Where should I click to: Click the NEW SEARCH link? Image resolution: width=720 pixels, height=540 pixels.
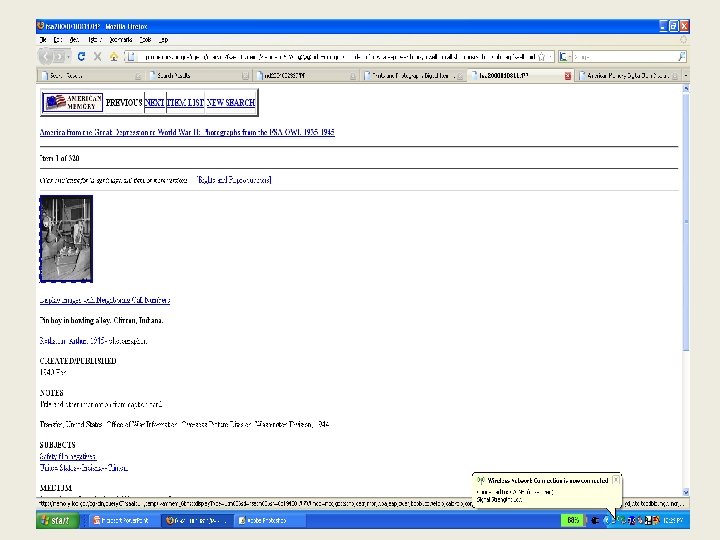231,102
